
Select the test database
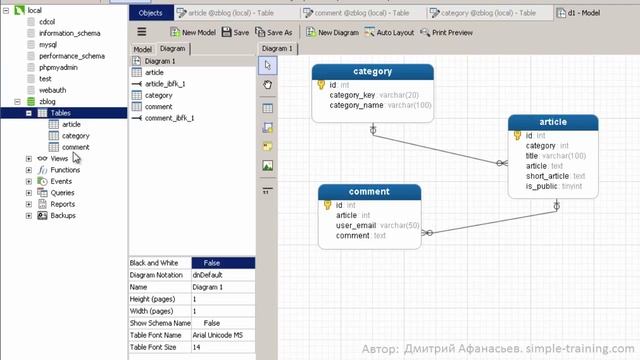[x=45, y=79]
